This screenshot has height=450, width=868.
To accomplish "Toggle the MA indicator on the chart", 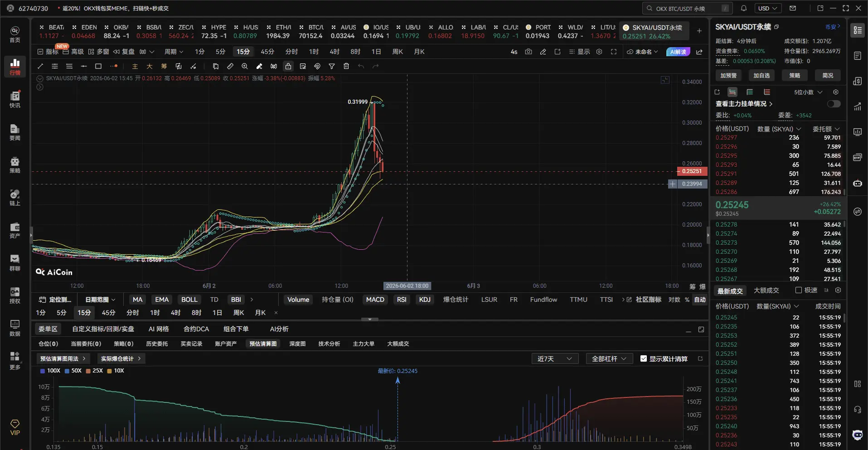I will click(138, 300).
